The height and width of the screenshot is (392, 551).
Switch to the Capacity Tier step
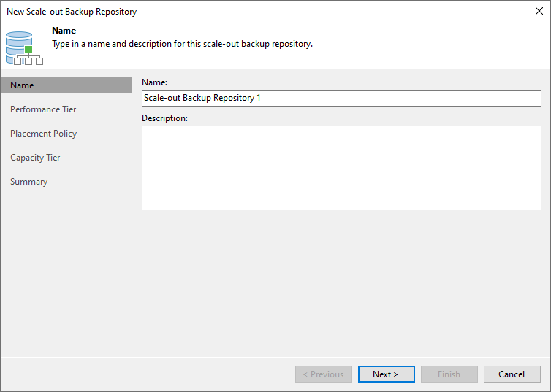[x=35, y=158]
